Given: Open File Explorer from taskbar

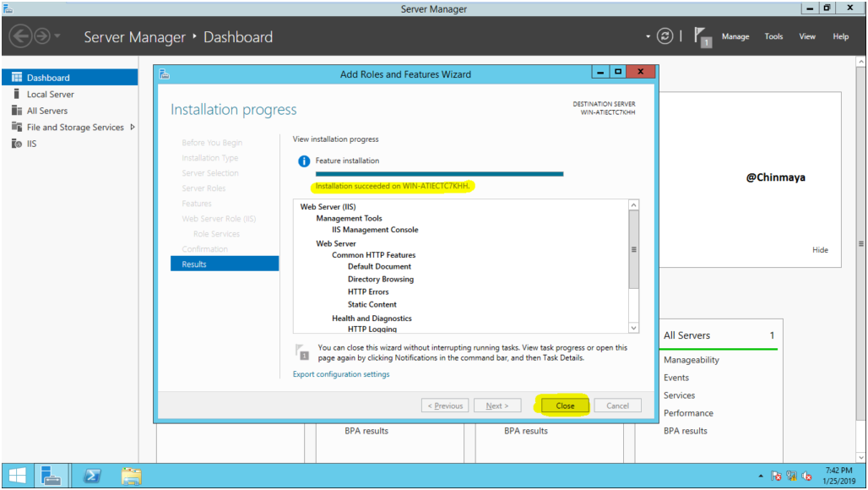Looking at the screenshot, I should [x=131, y=476].
